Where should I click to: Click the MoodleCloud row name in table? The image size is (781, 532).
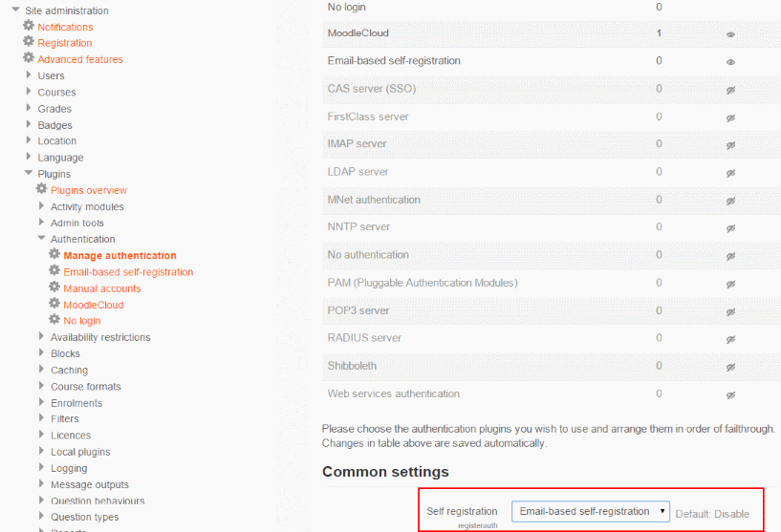tap(358, 32)
